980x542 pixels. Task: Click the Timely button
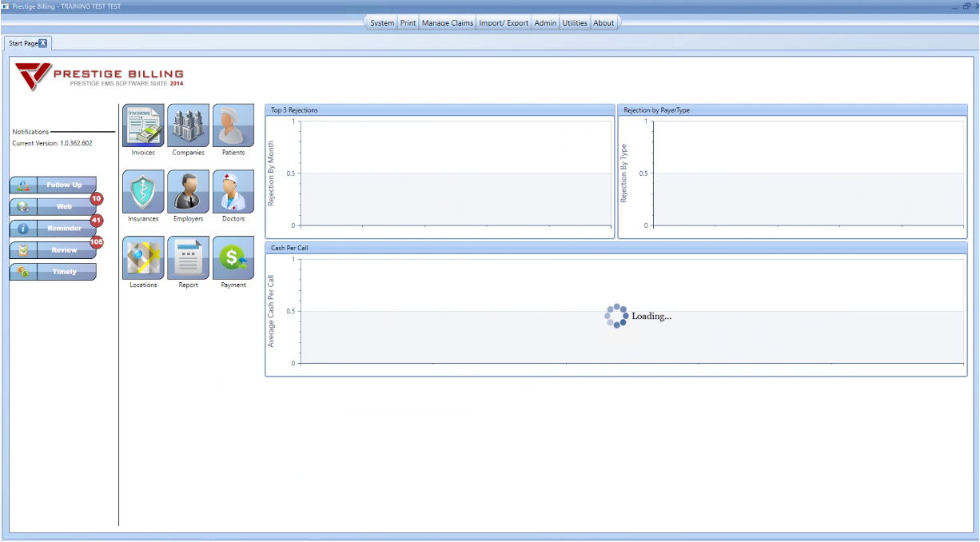(54, 272)
